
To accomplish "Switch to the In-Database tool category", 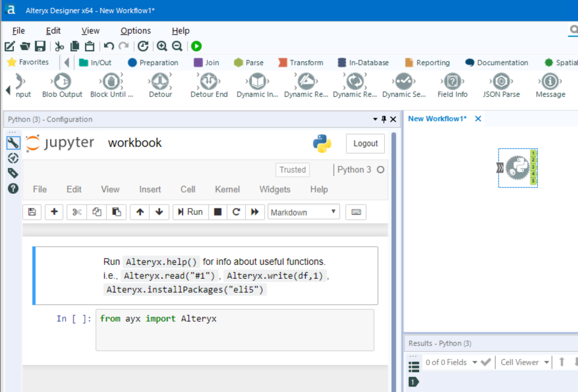I will pos(364,62).
